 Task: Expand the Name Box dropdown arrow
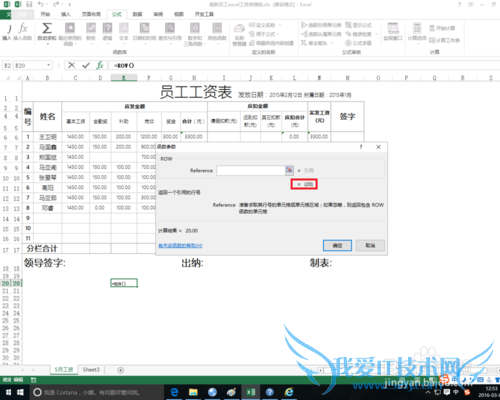click(49, 65)
